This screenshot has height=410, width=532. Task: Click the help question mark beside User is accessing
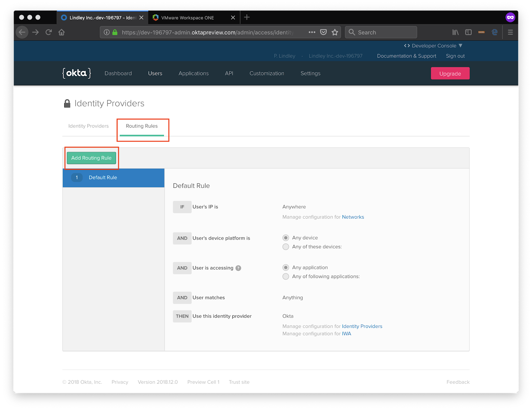(x=238, y=268)
